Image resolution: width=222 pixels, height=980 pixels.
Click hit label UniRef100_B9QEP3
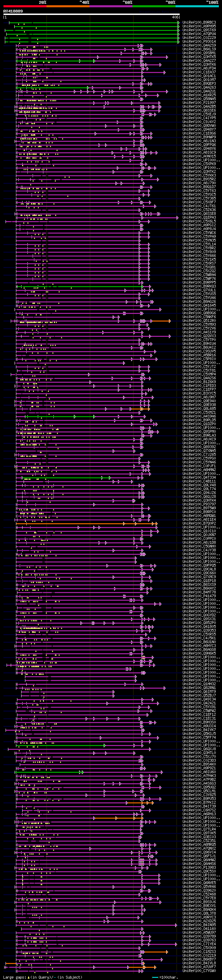click(199, 83)
